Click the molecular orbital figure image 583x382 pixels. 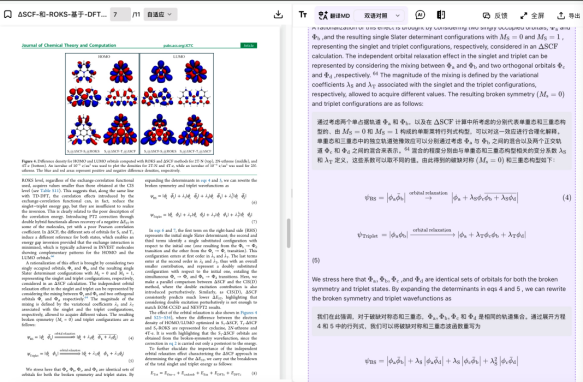tap(139, 104)
